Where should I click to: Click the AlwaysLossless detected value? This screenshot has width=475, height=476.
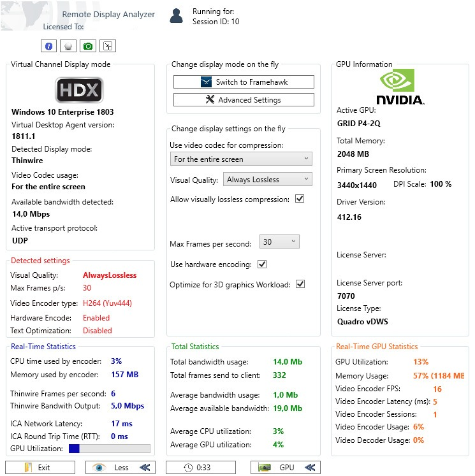pos(110,275)
